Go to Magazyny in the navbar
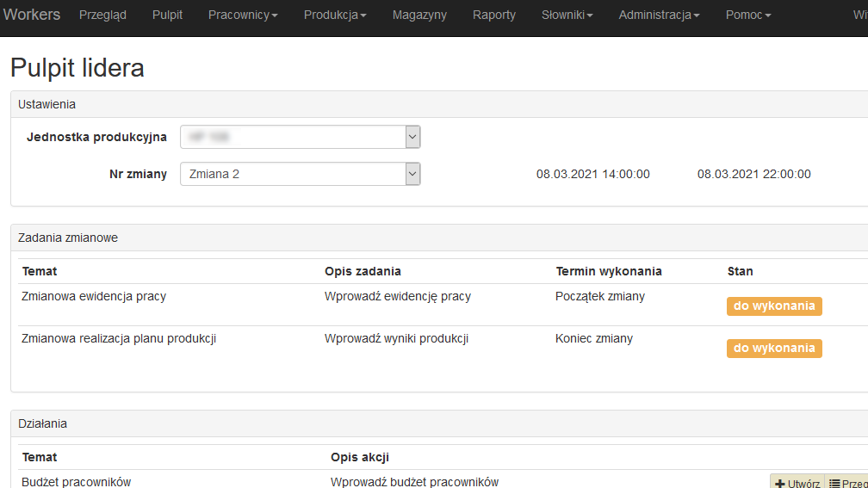Viewport: 868px width, 488px height. coord(419,15)
